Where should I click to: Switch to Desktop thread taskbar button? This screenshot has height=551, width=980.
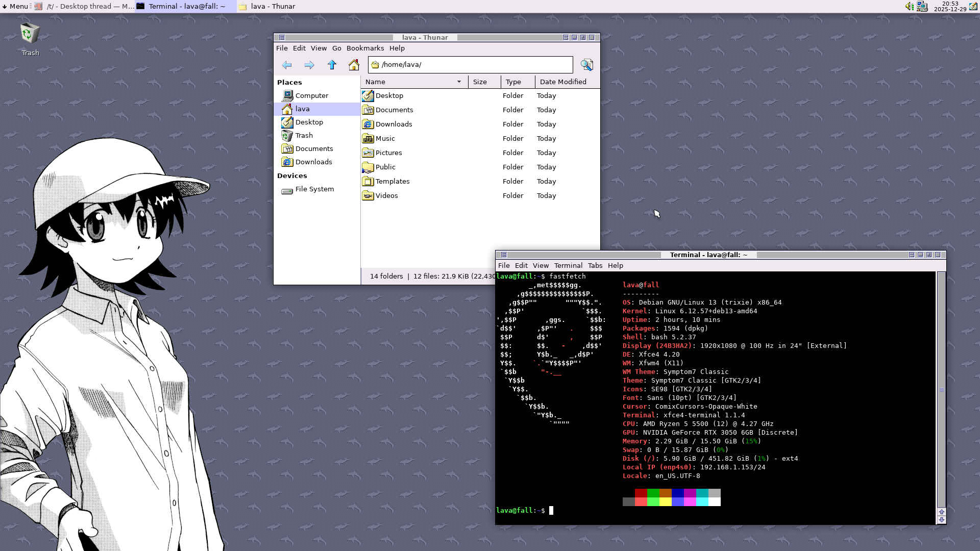(x=85, y=6)
